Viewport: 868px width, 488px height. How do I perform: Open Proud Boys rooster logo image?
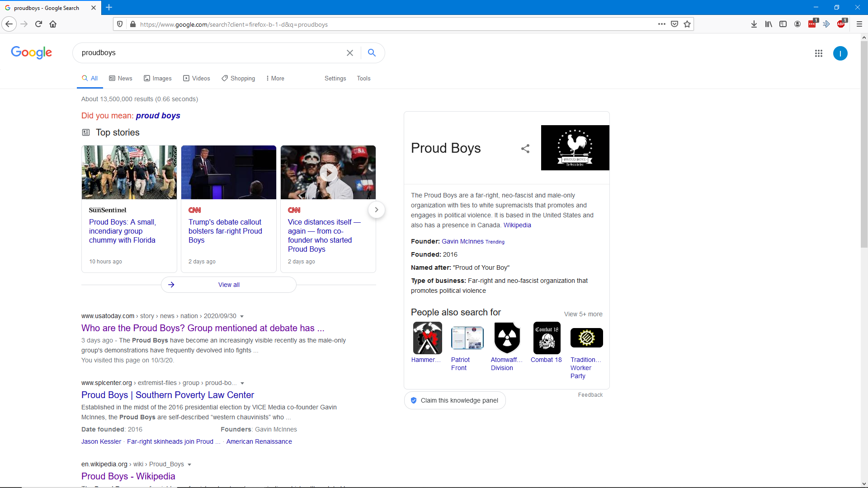click(575, 148)
